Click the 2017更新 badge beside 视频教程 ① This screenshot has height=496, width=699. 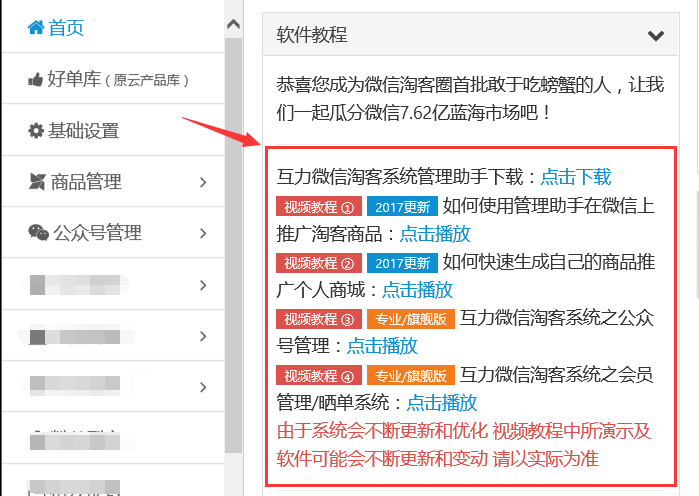point(403,206)
